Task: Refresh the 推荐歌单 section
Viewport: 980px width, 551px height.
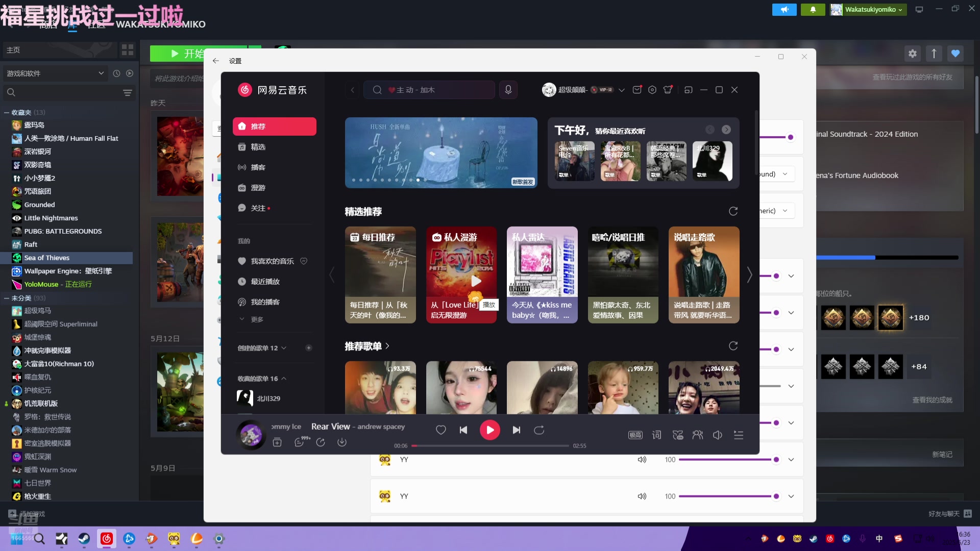Action: pyautogui.click(x=733, y=346)
